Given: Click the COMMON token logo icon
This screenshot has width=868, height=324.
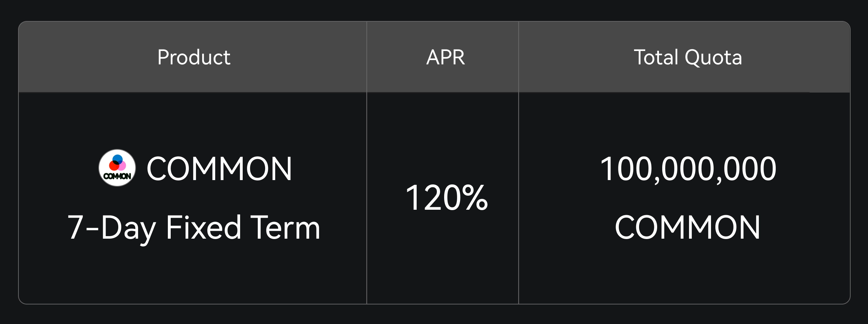Looking at the screenshot, I should (117, 168).
